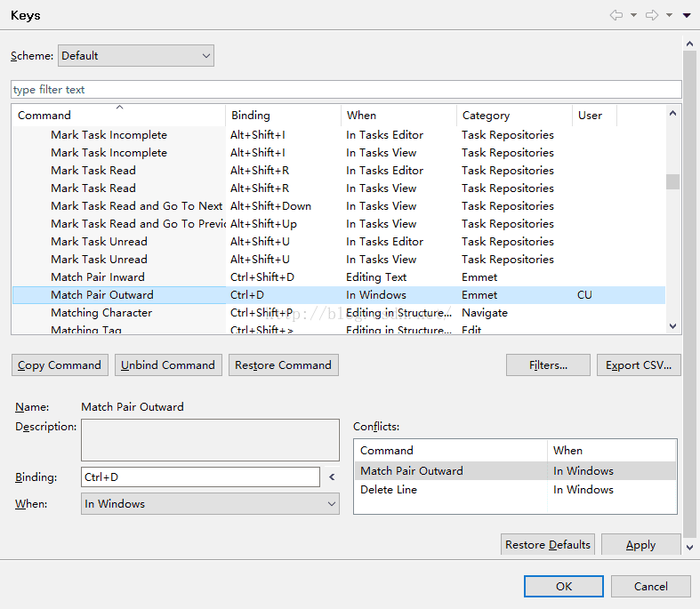
Task: Click the back navigation arrow icon
Action: (x=616, y=15)
